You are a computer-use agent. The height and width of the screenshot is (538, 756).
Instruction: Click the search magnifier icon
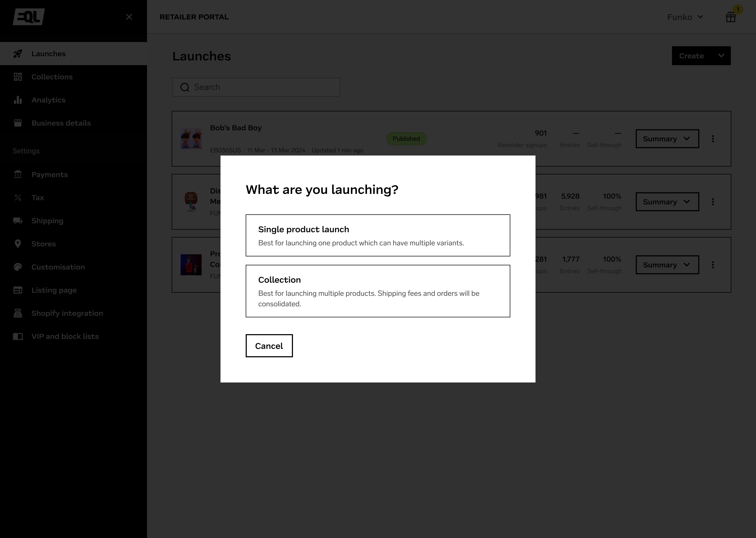click(185, 87)
